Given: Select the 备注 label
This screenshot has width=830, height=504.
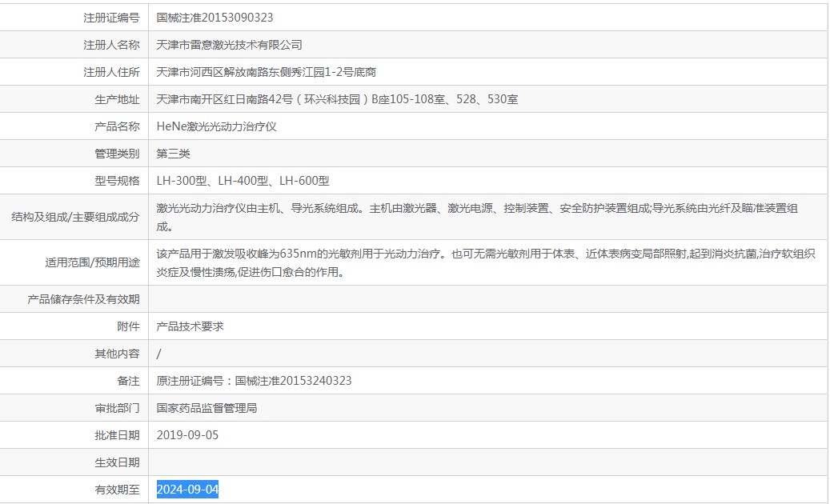Looking at the screenshot, I should tap(128, 382).
